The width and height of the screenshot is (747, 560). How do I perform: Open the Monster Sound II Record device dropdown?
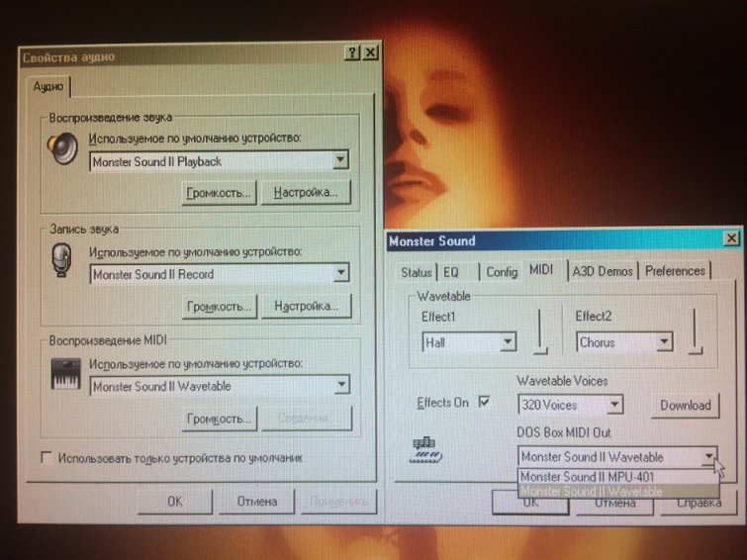coord(340,273)
